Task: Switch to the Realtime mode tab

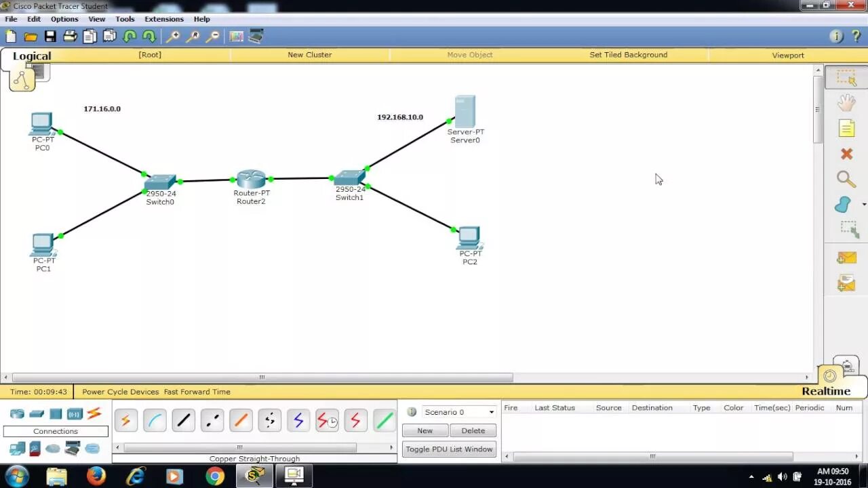Action: (826, 391)
